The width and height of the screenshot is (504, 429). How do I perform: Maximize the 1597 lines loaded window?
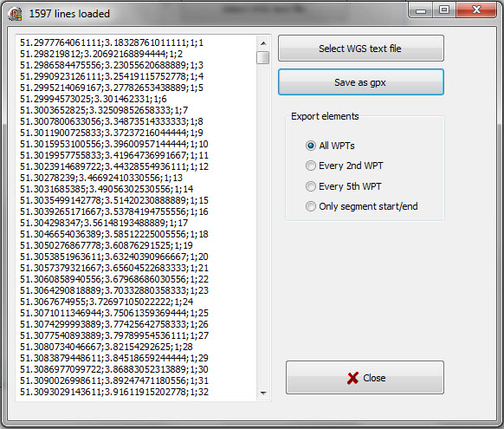tap(443, 10)
